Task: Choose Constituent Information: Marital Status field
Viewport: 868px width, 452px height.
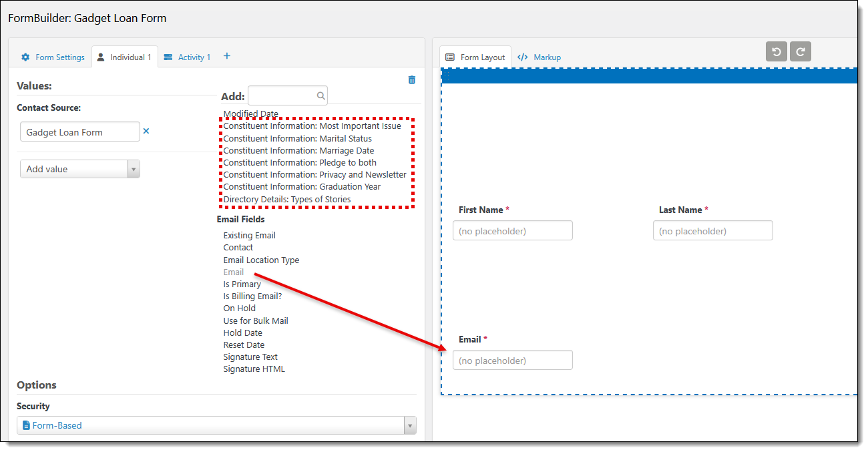Action: click(x=297, y=139)
